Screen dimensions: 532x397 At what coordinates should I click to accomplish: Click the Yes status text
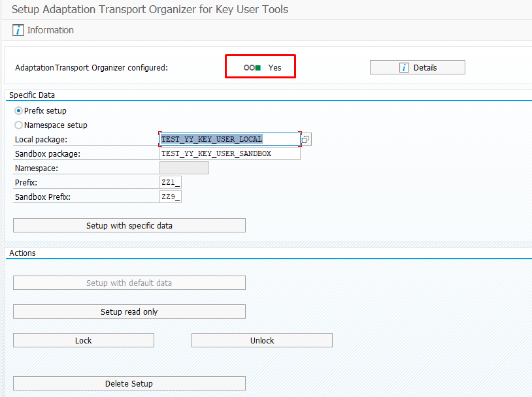point(274,68)
